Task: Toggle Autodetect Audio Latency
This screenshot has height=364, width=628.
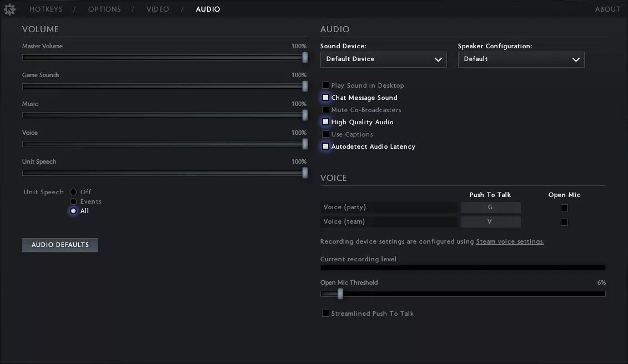Action: 326,146
